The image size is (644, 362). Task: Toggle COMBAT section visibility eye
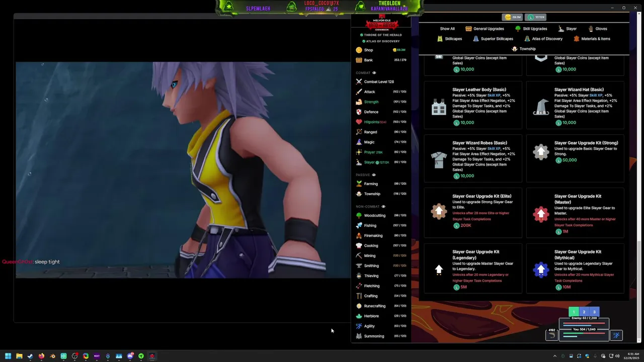pos(374,73)
